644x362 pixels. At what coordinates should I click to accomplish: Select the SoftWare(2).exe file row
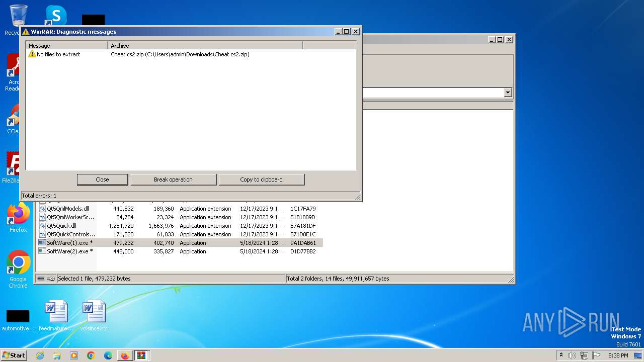180,251
